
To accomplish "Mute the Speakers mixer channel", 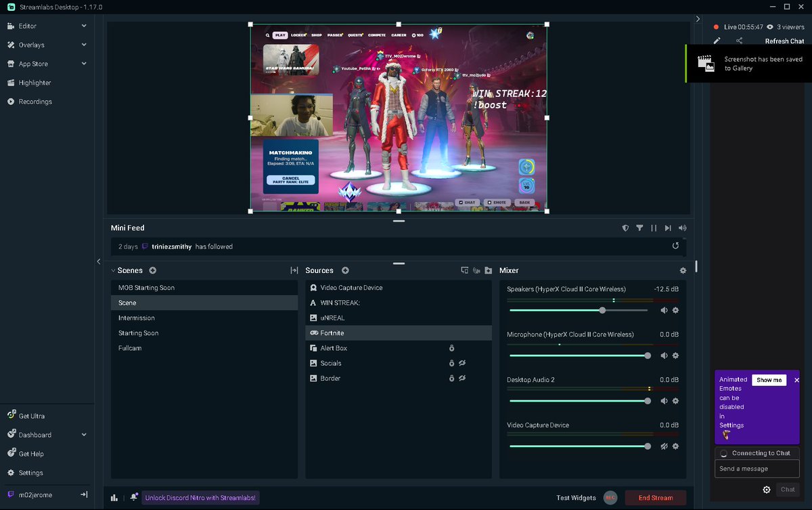I will pos(664,310).
